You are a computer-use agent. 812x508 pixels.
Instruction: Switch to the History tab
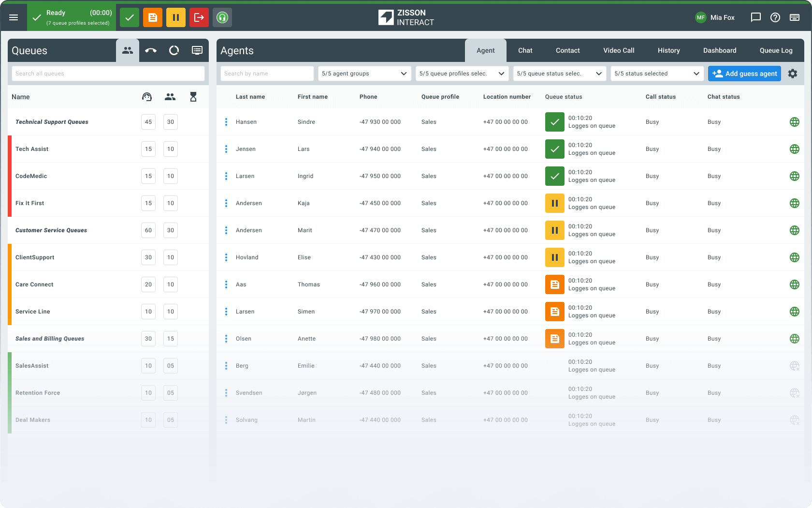point(669,50)
